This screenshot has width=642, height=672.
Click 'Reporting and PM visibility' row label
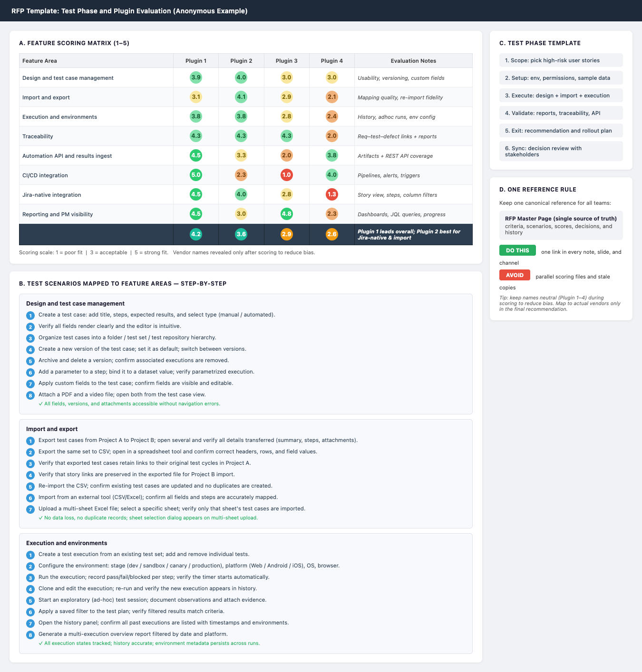tap(58, 214)
